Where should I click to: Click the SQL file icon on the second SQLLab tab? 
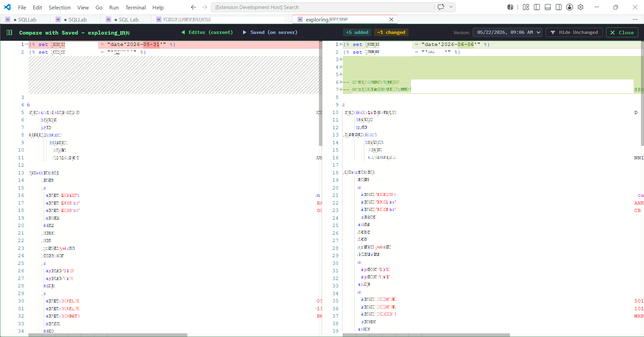[x=58, y=19]
